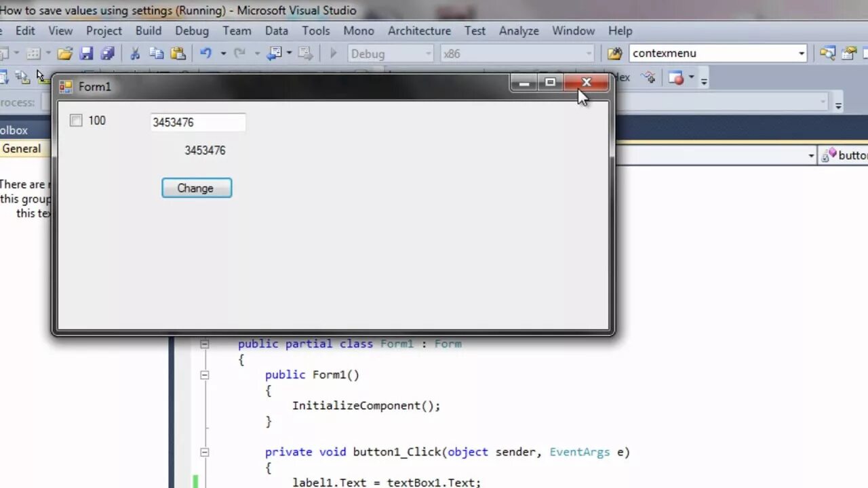Open the Add New Item dropdown arrow

point(47,54)
